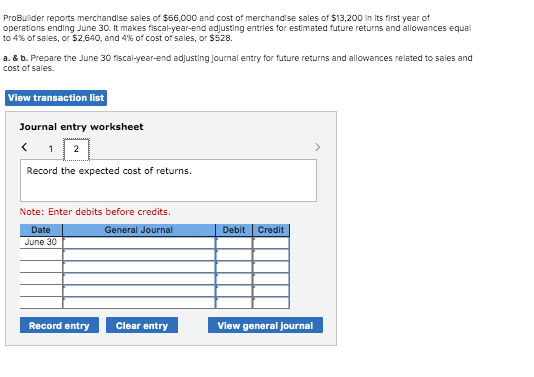Click the last row General Journal cell
Screen dimensions: 534x377
(x=139, y=303)
